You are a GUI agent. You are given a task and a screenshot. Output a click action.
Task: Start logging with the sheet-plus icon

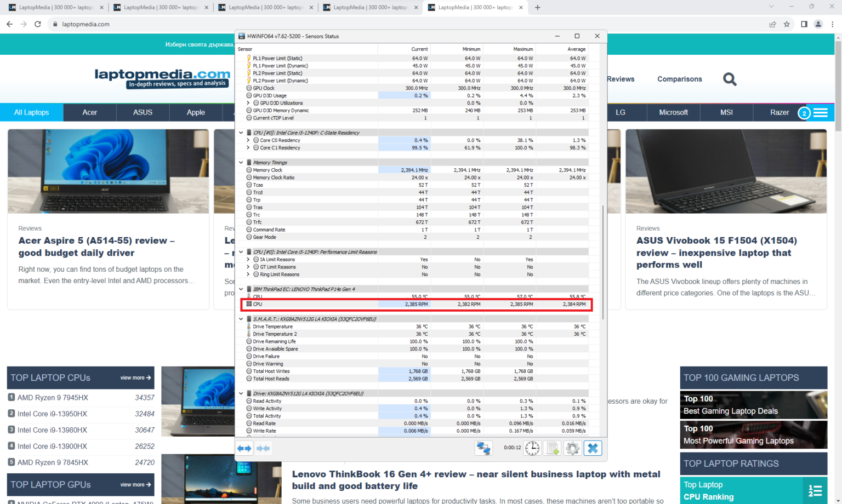pyautogui.click(x=553, y=448)
